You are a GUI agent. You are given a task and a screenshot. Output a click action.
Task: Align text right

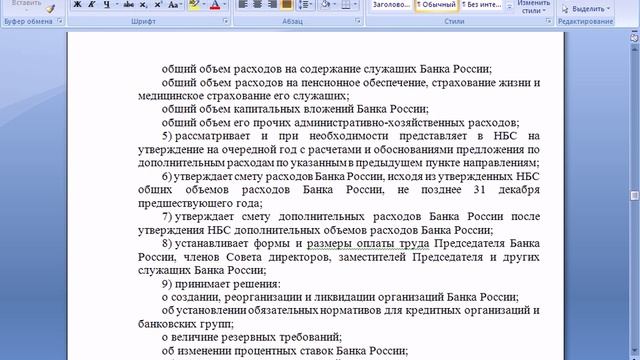[272, 4]
